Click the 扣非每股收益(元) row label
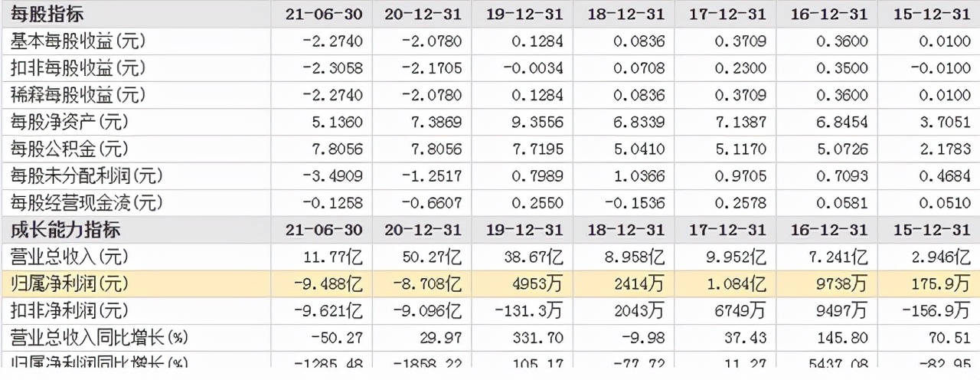This screenshot has height=380, width=980. coord(78,68)
